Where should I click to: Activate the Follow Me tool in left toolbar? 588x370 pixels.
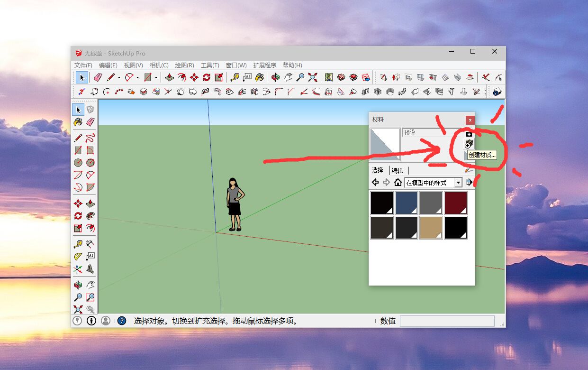click(90, 216)
